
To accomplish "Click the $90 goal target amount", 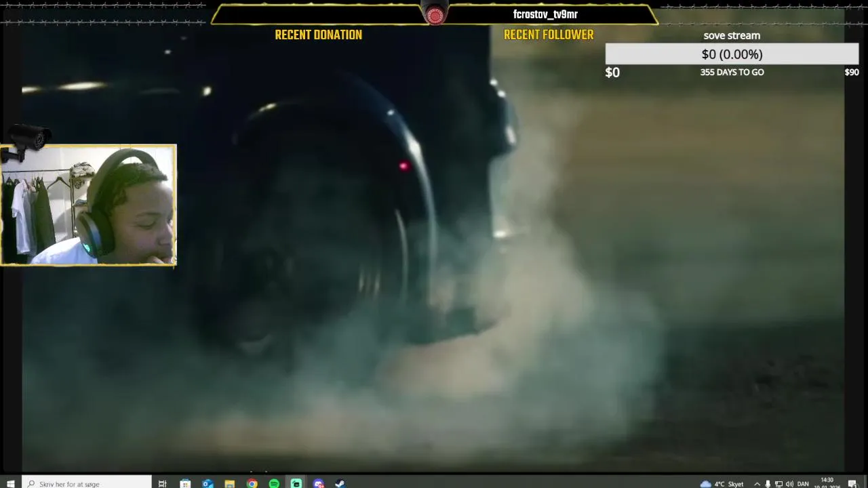I will [852, 72].
